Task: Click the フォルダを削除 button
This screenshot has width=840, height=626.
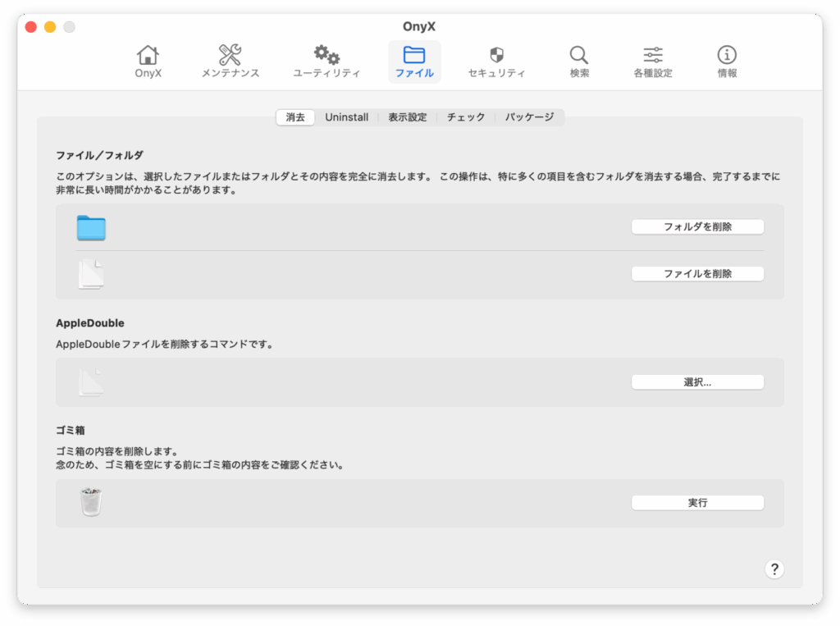Action: [697, 227]
